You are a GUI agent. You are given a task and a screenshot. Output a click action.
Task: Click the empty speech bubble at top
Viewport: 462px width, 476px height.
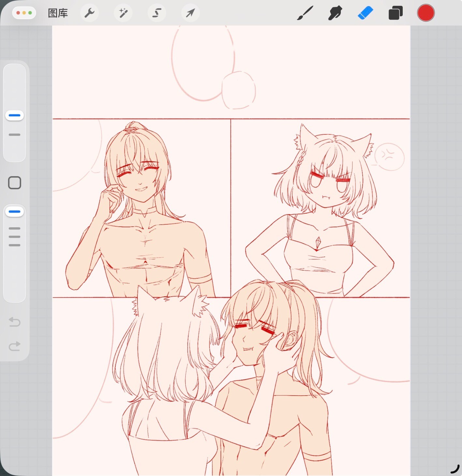[x=203, y=62]
